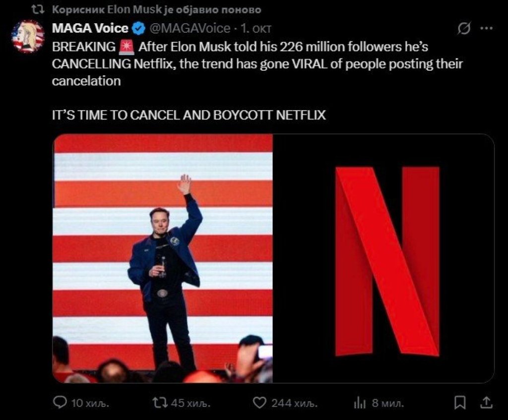Open MAGA Voice profile avatar
Screen dimensions: 508x420
click(x=28, y=36)
